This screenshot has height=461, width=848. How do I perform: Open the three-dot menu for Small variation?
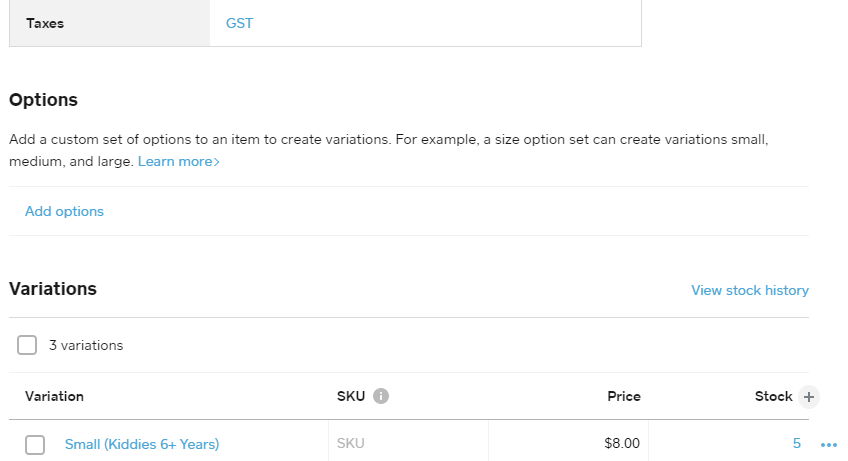(828, 444)
